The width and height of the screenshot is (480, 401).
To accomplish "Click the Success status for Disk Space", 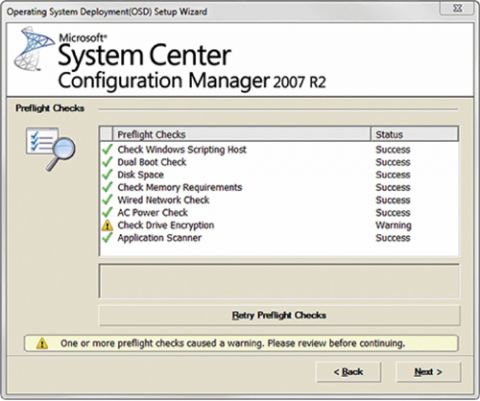I will pos(393,175).
